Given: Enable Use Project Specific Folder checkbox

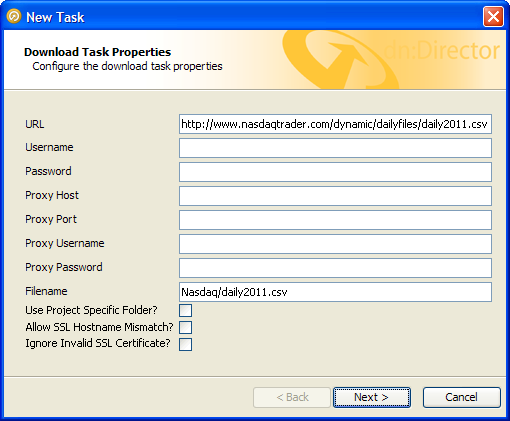Looking at the screenshot, I should (x=185, y=310).
